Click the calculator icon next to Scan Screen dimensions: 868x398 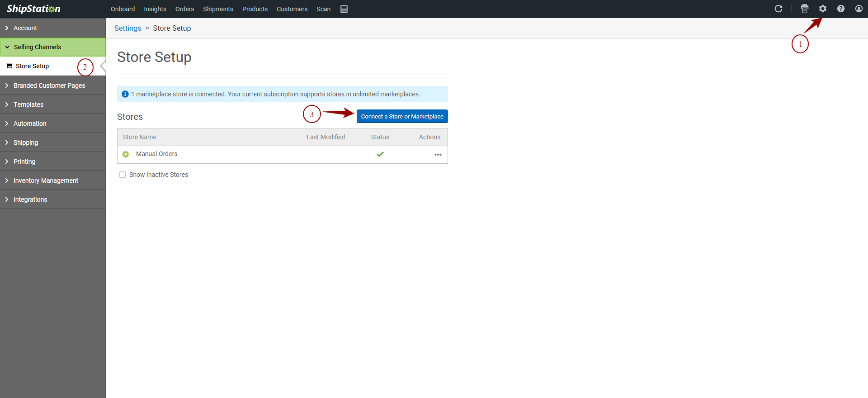(x=344, y=9)
